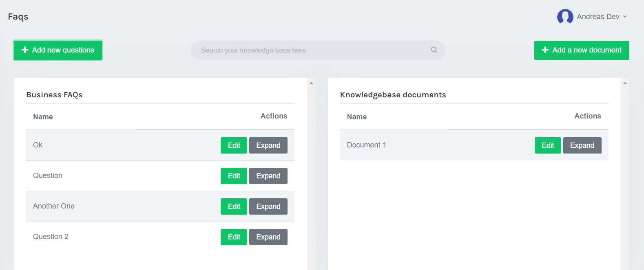Edit the Question FAQ entry

pyautogui.click(x=234, y=176)
